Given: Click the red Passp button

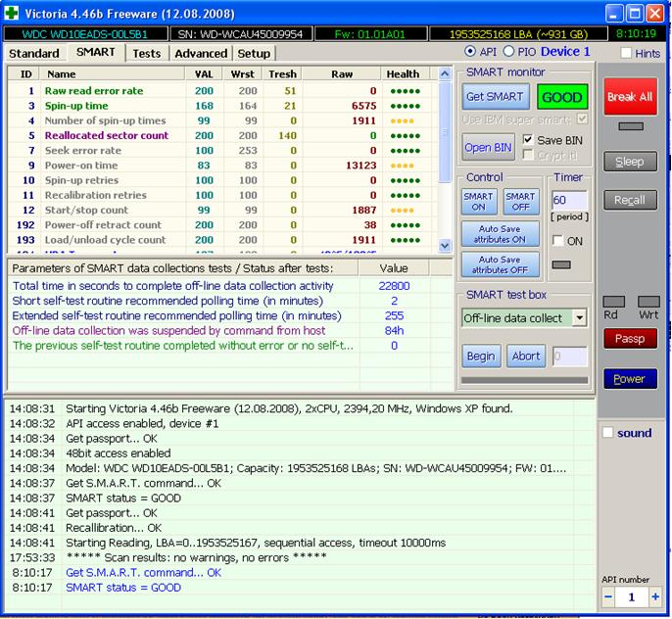Looking at the screenshot, I should click(x=630, y=339).
